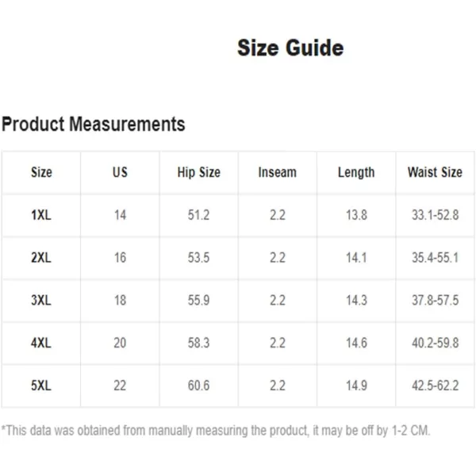
Task: Click the 51.2 hip size cell
Action: pyautogui.click(x=198, y=215)
